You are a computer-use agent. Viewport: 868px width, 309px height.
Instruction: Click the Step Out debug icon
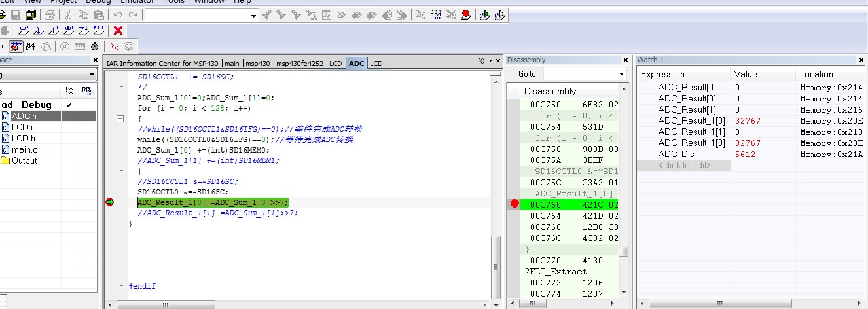point(54,30)
